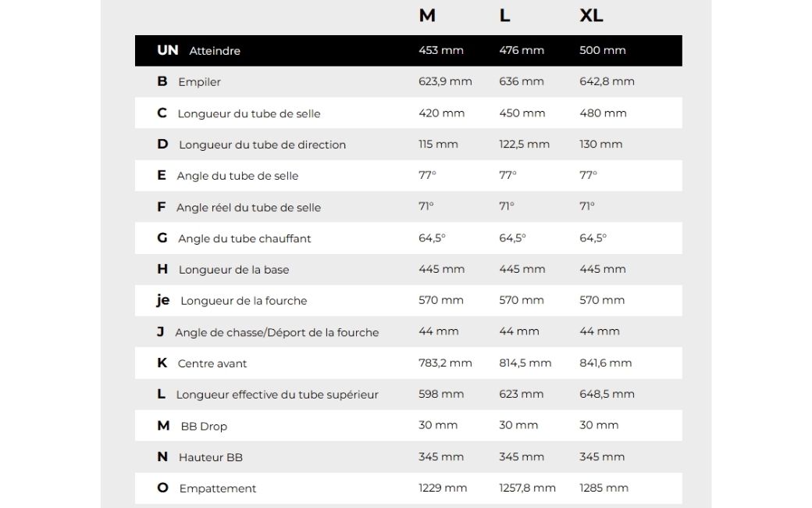
Task: Select Angle du tube chauffant row
Action: pos(408,238)
